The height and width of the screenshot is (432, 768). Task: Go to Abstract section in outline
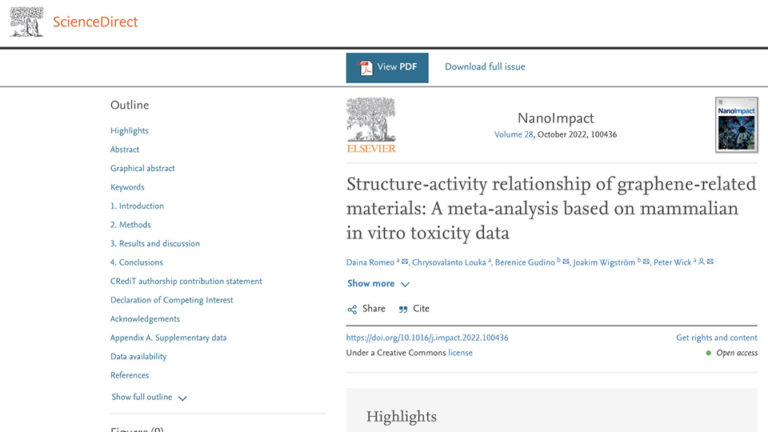point(125,149)
